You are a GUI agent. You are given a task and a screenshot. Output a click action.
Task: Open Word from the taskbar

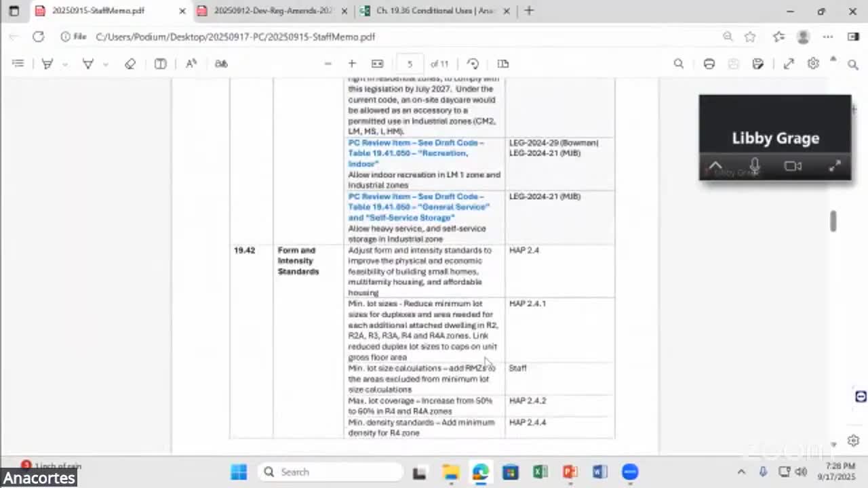point(600,472)
